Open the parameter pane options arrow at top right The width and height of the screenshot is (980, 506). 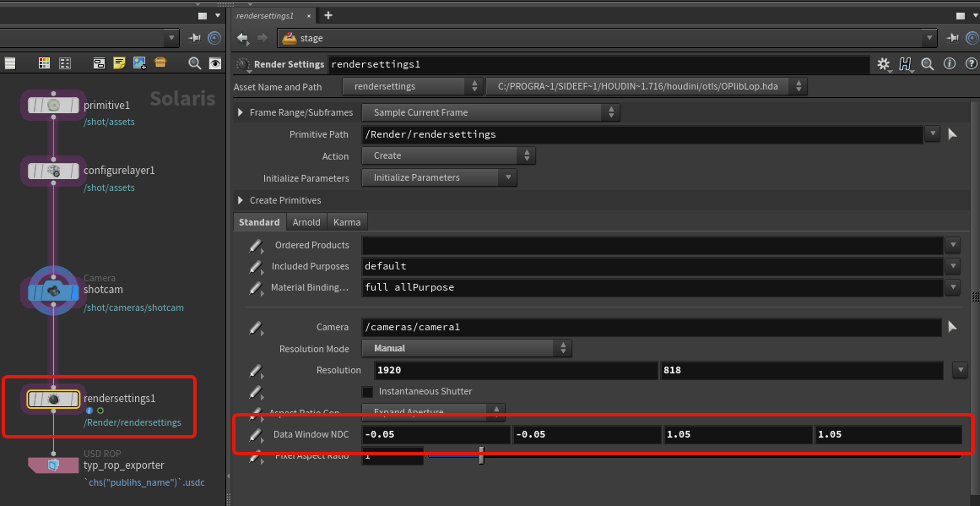[x=974, y=16]
